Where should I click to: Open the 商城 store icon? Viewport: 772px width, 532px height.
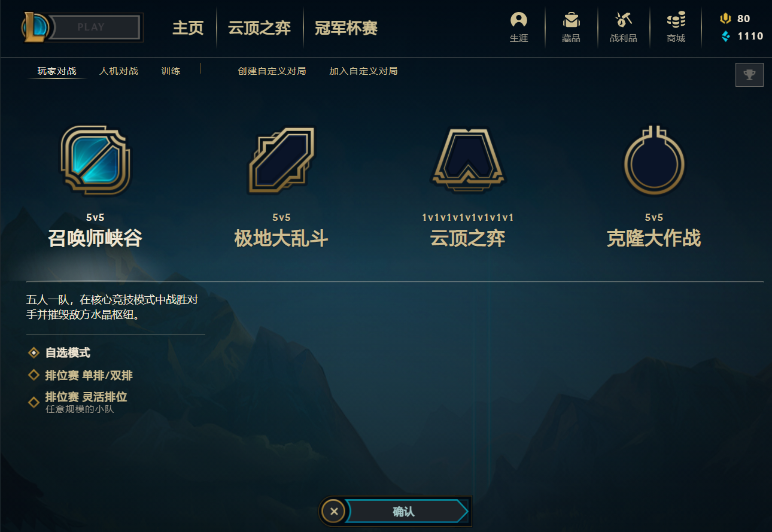[x=676, y=20]
